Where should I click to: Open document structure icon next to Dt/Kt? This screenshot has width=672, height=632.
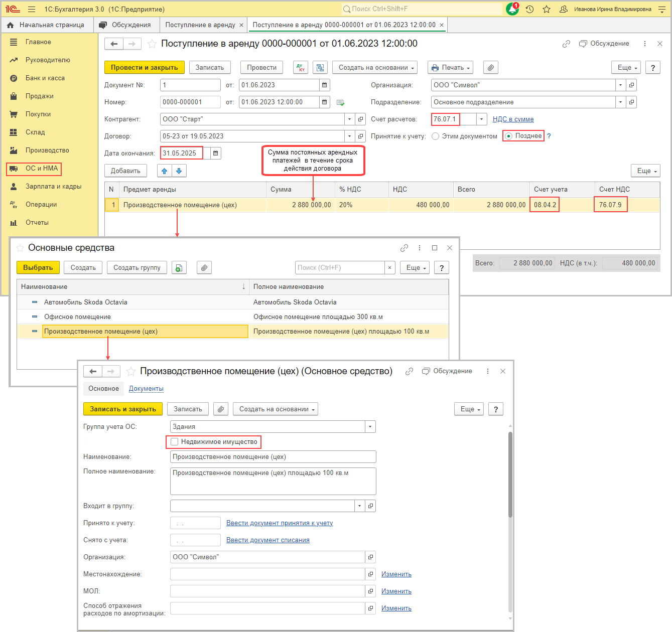320,68
